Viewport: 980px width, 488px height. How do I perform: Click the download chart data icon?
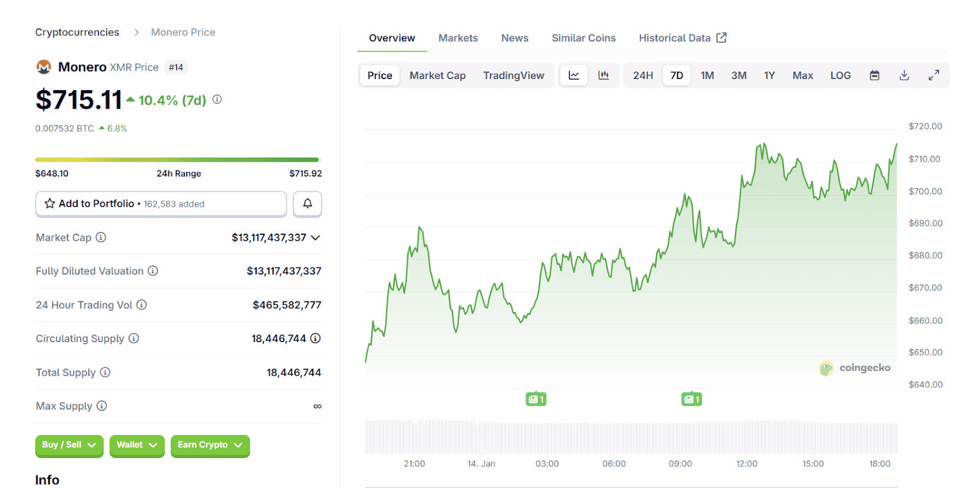(x=904, y=75)
